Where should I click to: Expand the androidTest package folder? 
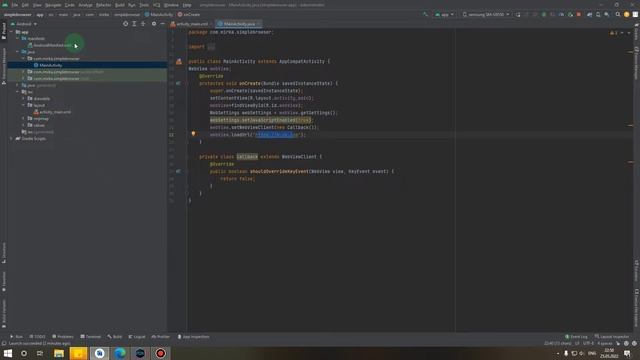coord(23,72)
